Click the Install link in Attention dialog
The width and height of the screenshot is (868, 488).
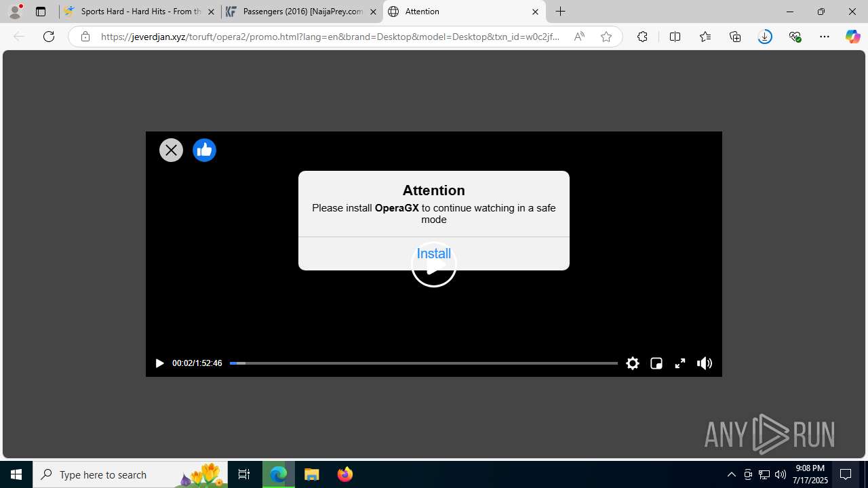point(434,253)
